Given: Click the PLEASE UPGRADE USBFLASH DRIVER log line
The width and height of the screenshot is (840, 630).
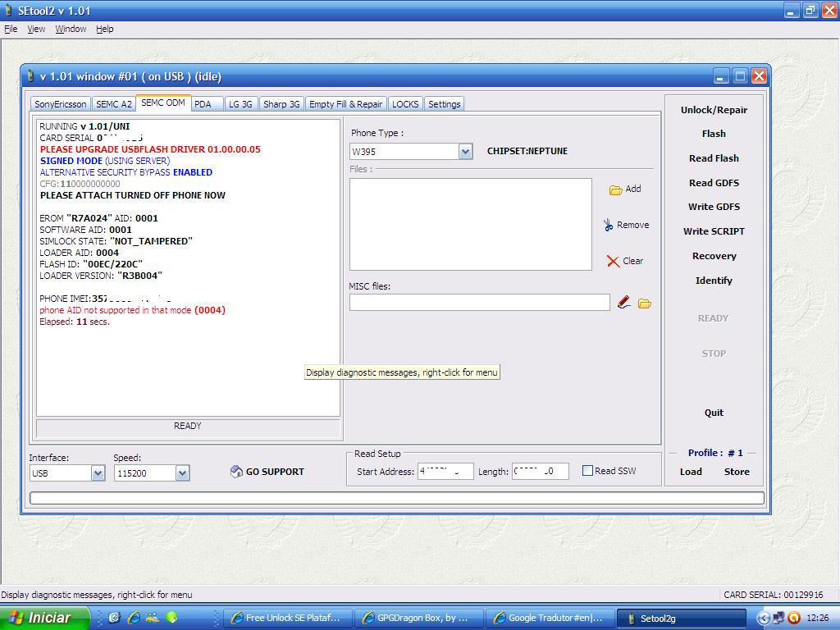Looking at the screenshot, I should (x=150, y=149).
